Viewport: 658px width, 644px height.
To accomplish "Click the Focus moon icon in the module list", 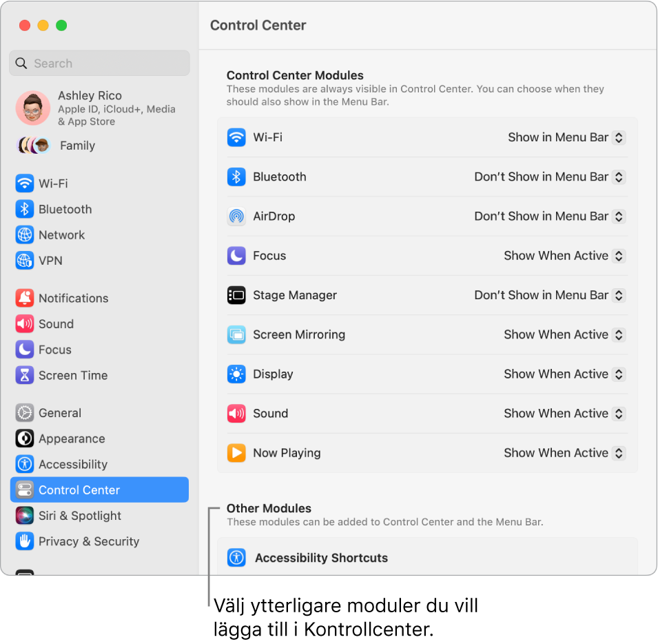I will coord(236,255).
